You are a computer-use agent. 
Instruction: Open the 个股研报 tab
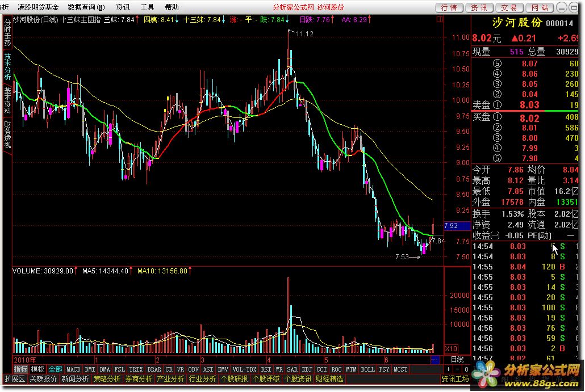coord(235,379)
